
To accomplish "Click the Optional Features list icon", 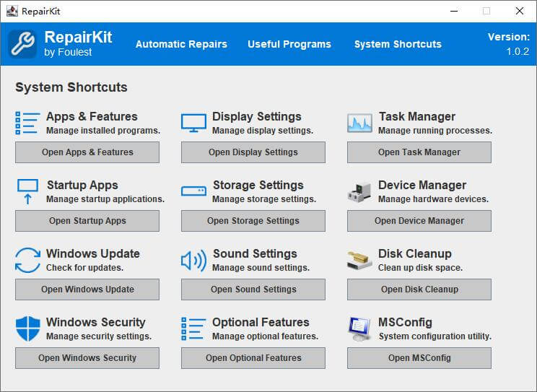I will coord(193,328).
